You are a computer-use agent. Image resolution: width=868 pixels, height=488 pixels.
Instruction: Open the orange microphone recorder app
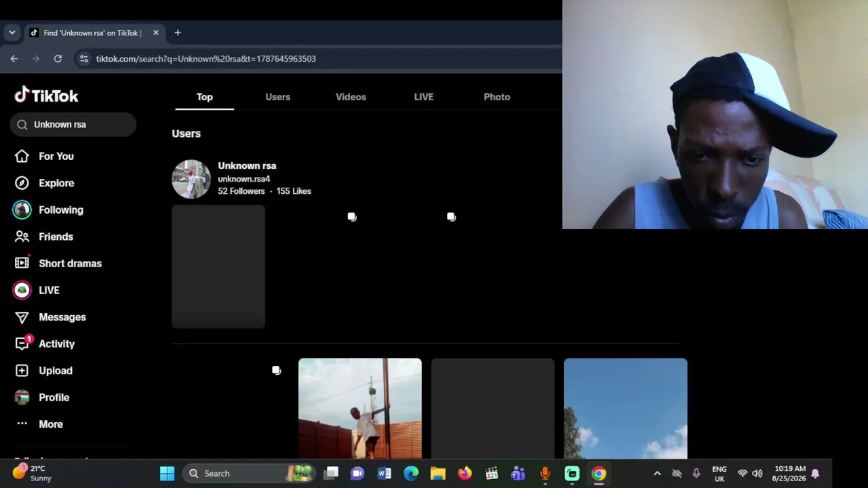tap(545, 474)
